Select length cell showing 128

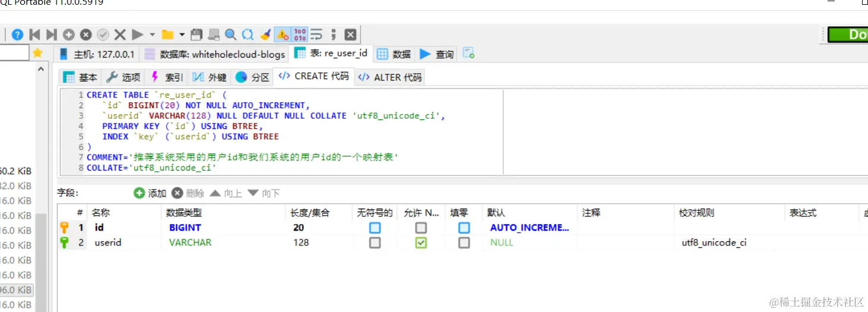tap(318, 242)
